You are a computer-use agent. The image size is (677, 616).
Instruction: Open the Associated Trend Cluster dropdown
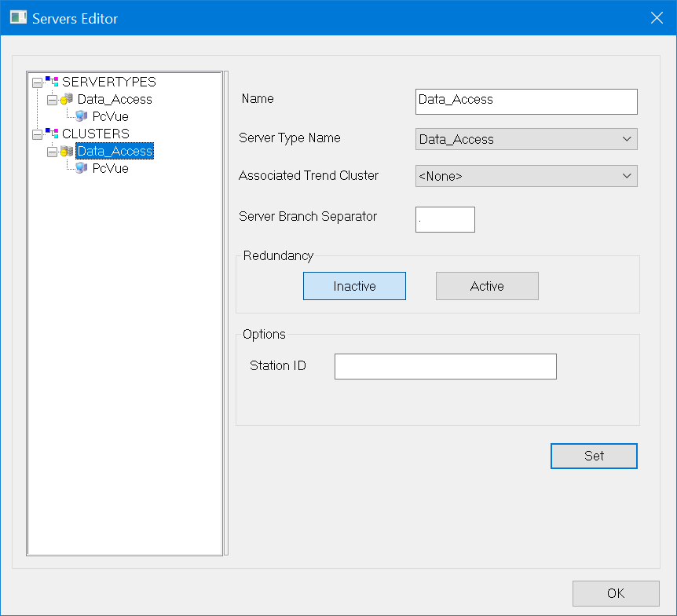[x=526, y=176]
